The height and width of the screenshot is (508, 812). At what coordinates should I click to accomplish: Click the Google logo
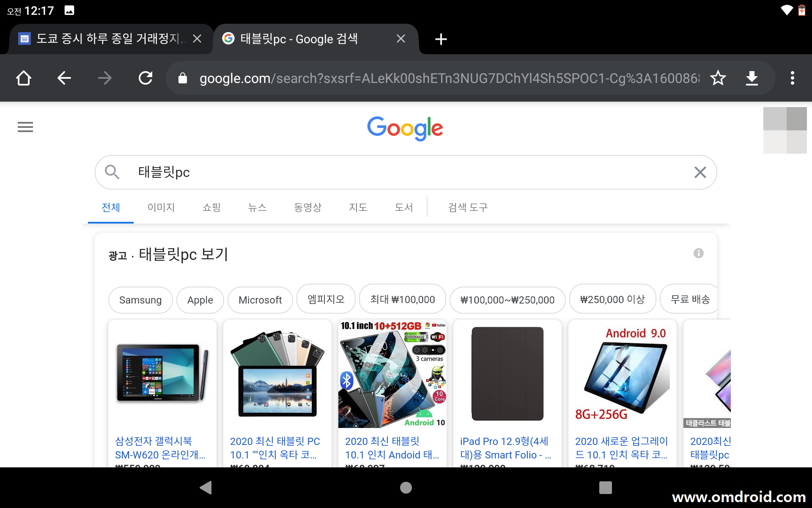(x=405, y=128)
